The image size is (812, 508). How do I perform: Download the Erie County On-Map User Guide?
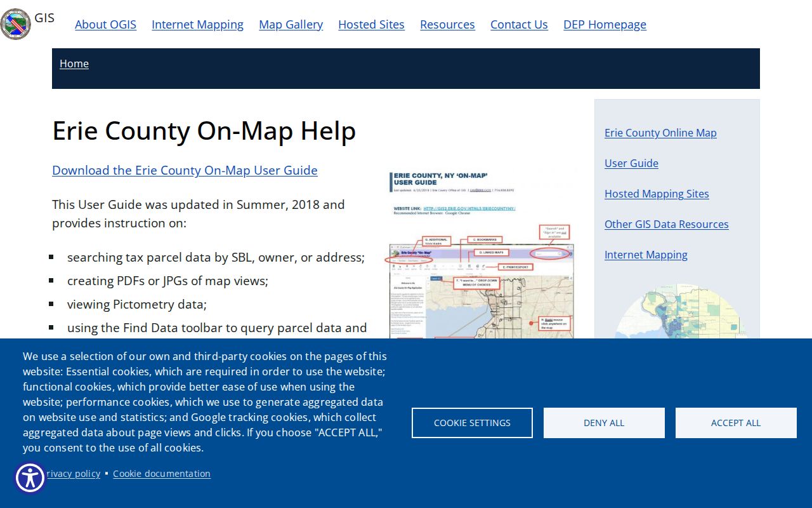coord(185,170)
